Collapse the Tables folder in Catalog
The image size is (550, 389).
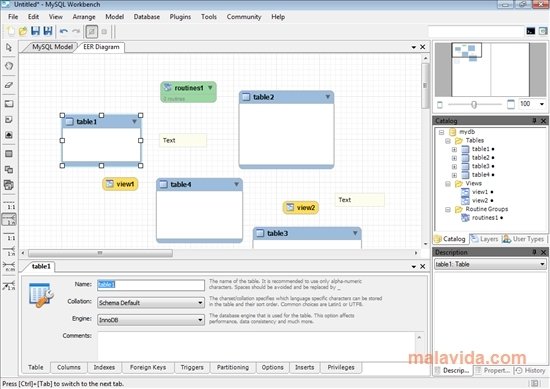448,141
